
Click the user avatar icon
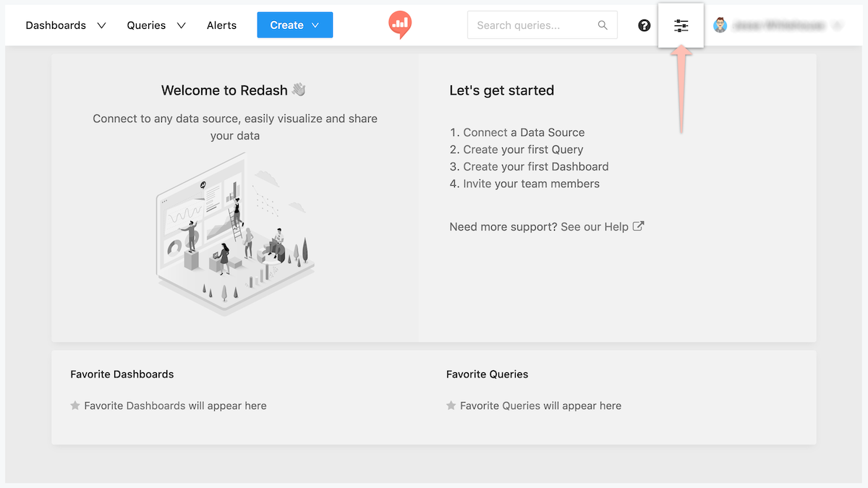(720, 25)
